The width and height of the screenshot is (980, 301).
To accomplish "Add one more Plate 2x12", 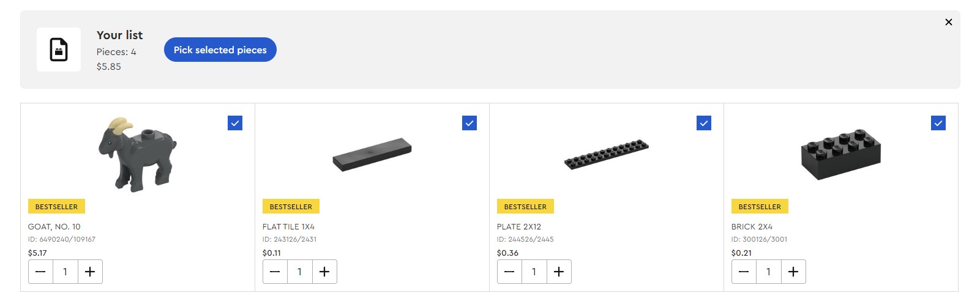I will click(x=559, y=272).
